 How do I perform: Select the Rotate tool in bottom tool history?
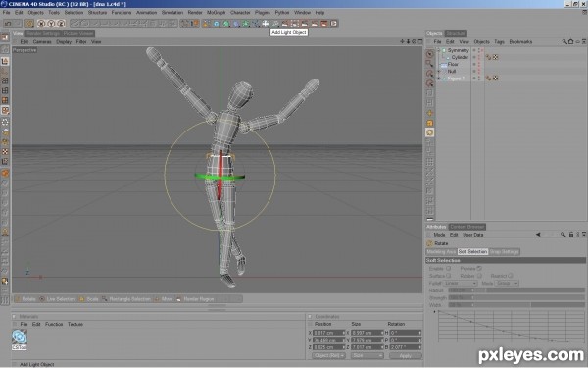click(25, 299)
